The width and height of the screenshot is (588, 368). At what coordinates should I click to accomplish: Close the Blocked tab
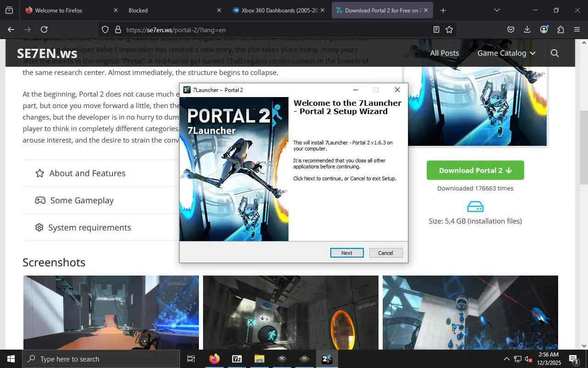pos(219,10)
